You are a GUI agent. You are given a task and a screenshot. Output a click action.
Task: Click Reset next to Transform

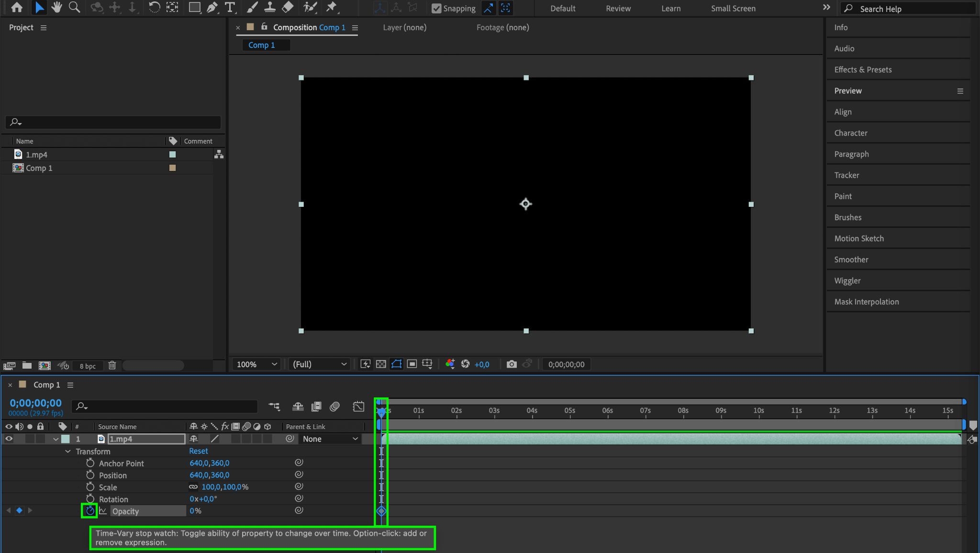click(x=198, y=451)
